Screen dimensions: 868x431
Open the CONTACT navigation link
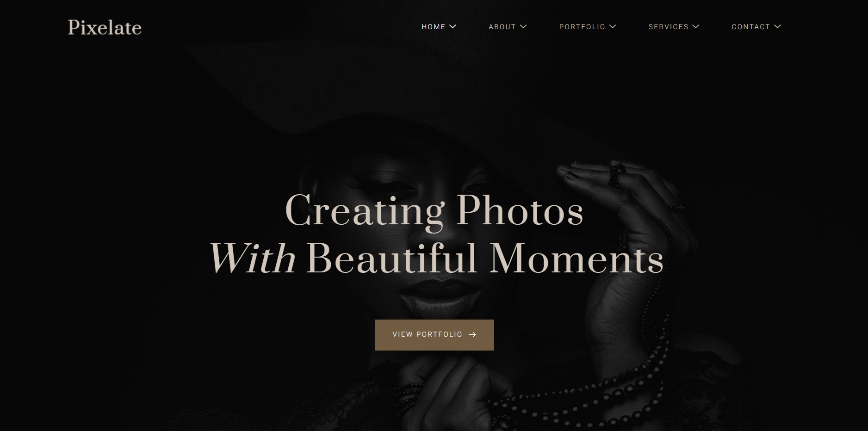[750, 27]
